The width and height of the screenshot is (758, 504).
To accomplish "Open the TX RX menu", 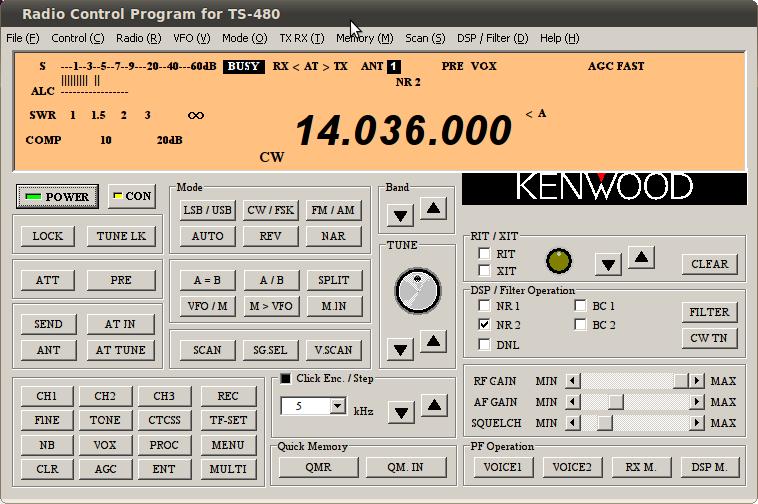I will pyautogui.click(x=302, y=38).
